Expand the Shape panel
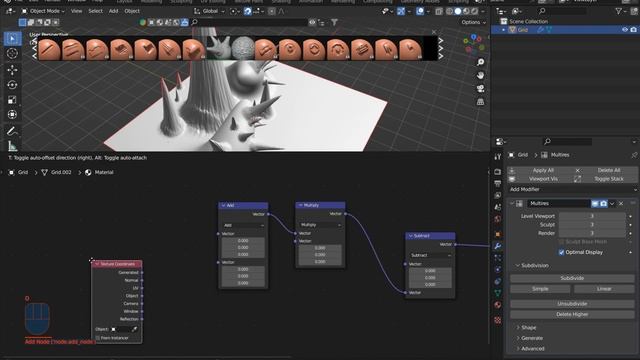This screenshot has width=640, height=360. point(529,328)
